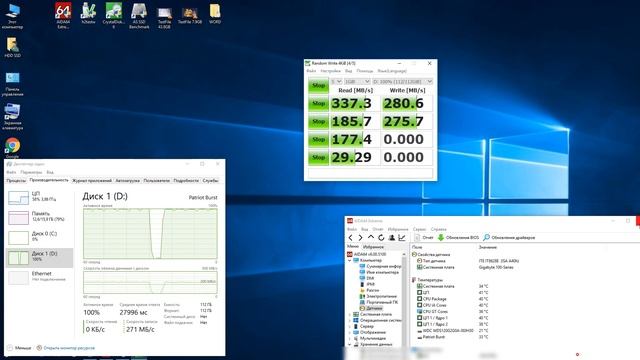The width and height of the screenshot is (640, 360).
Task: Select Память in the Task Manager sidebar
Action: coord(39,217)
